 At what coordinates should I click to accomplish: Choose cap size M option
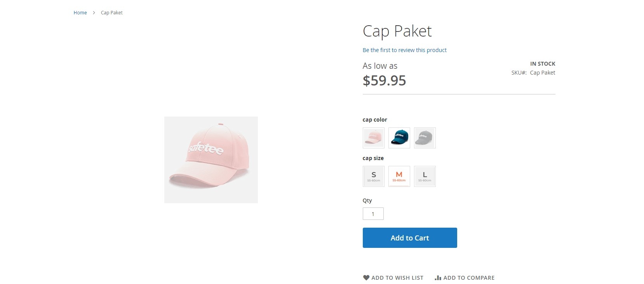399,176
